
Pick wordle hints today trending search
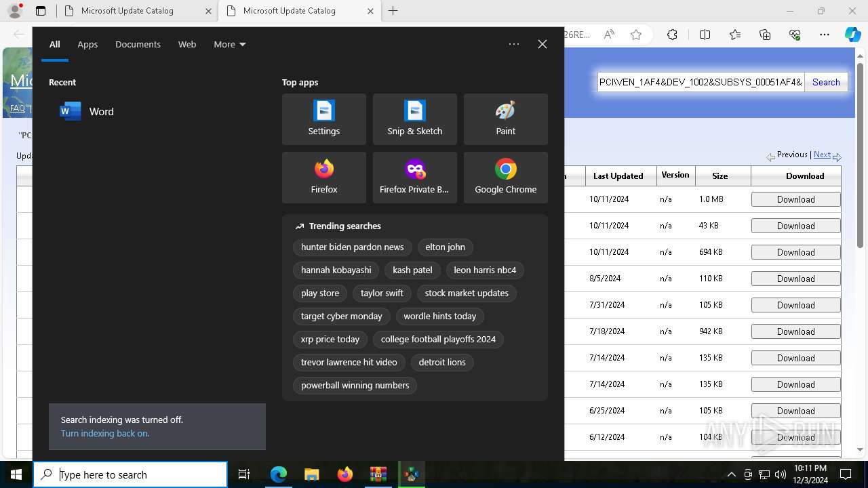439,317
